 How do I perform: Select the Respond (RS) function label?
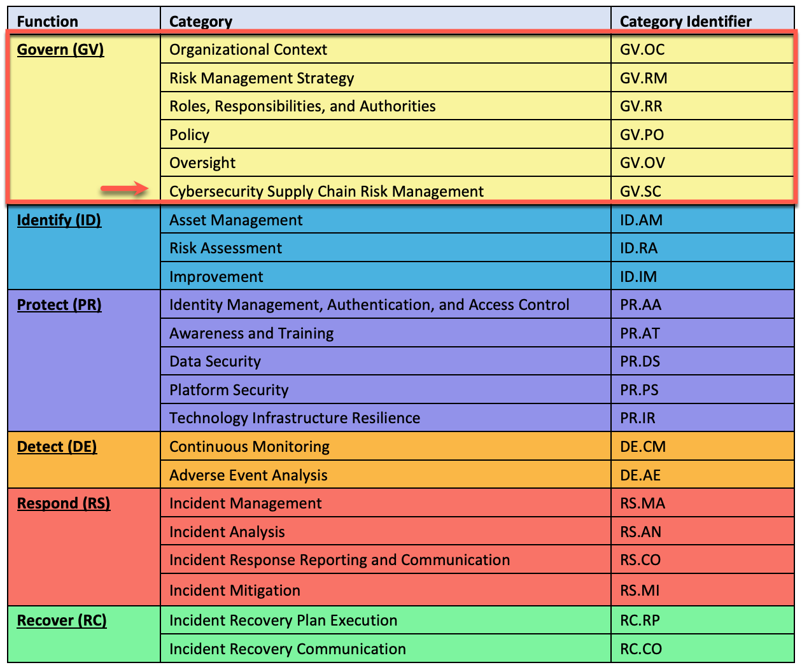(x=63, y=503)
